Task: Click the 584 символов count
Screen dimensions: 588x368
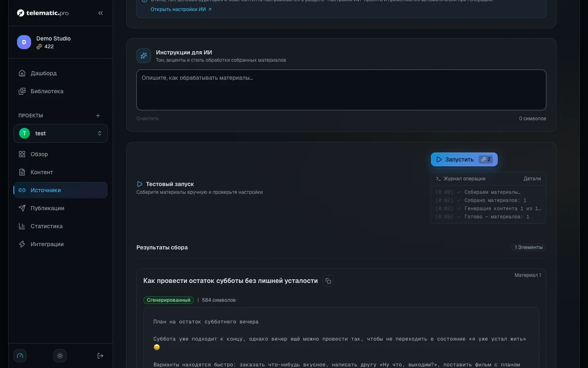Action: click(x=219, y=300)
